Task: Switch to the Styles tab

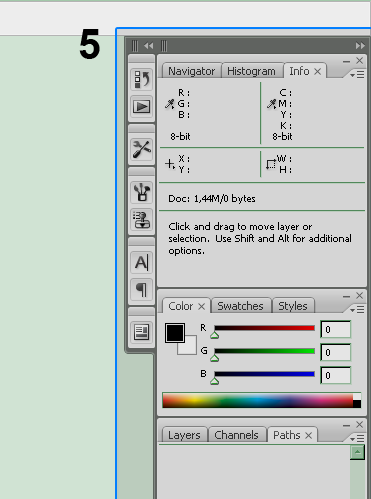Action: [x=293, y=306]
